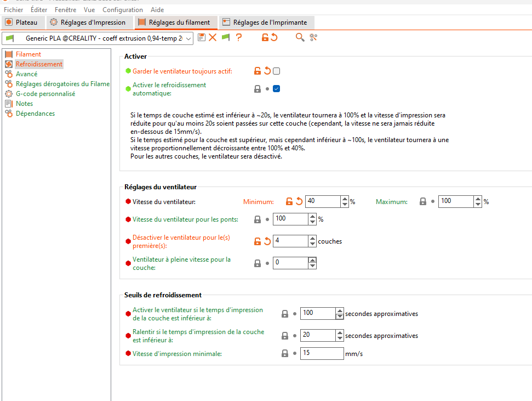This screenshot has height=401, width=532.
Task: Click padlock for Ventilateur à pleine vitesse
Action: pyautogui.click(x=258, y=263)
